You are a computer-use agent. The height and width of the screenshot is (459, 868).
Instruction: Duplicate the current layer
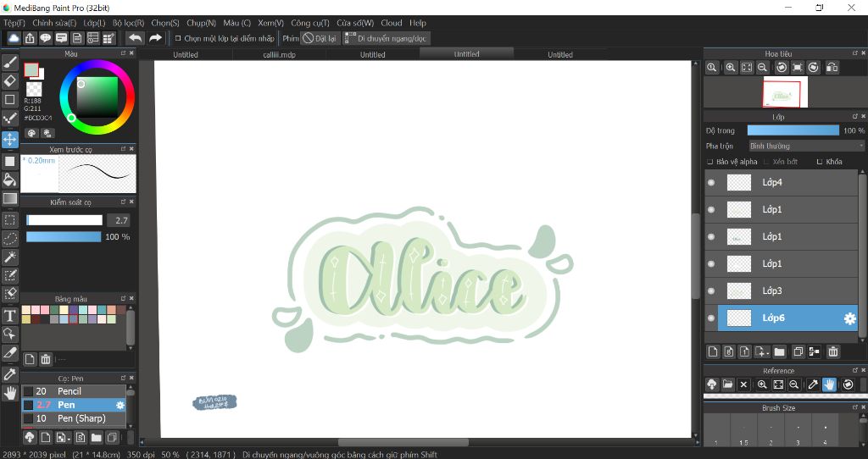[798, 351]
